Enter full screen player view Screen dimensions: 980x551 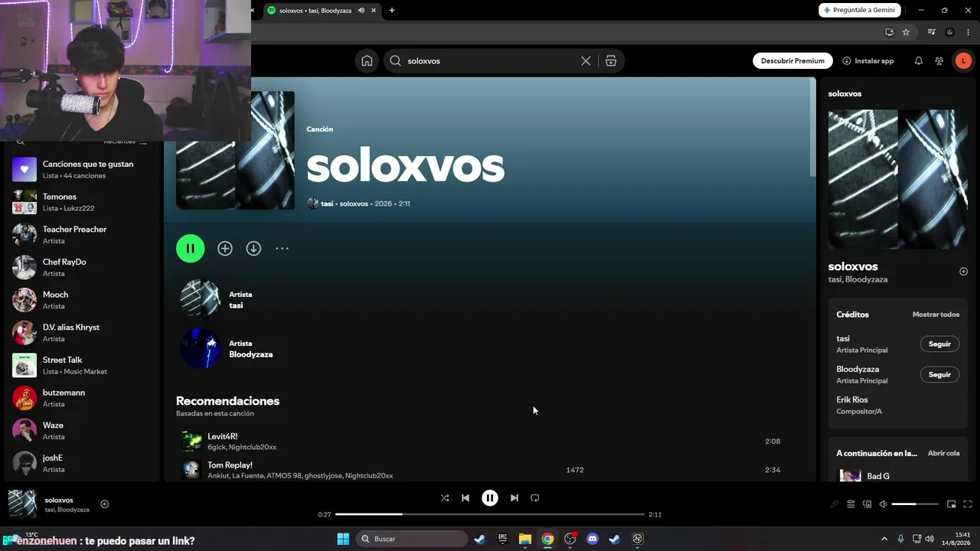click(x=968, y=504)
